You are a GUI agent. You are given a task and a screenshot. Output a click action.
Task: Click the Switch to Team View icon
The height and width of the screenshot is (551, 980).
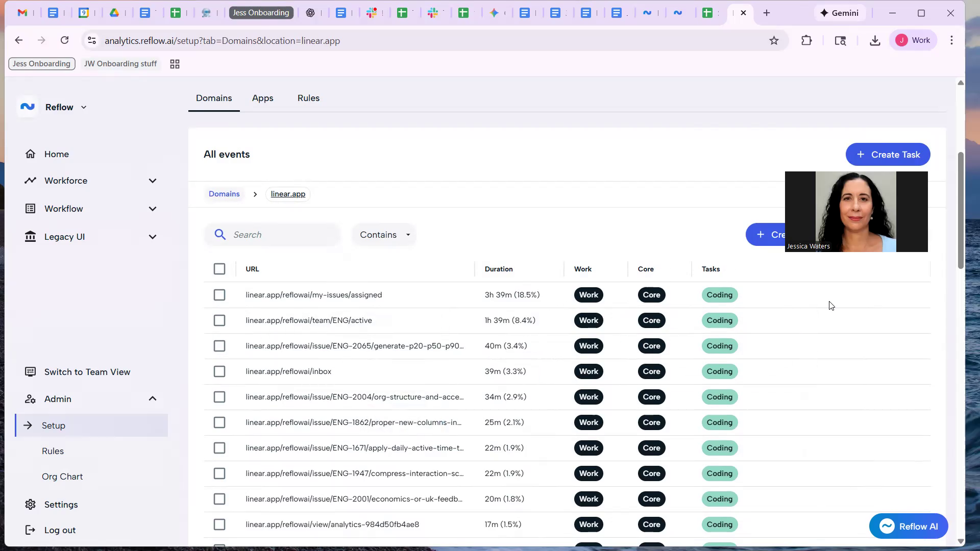[31, 372]
